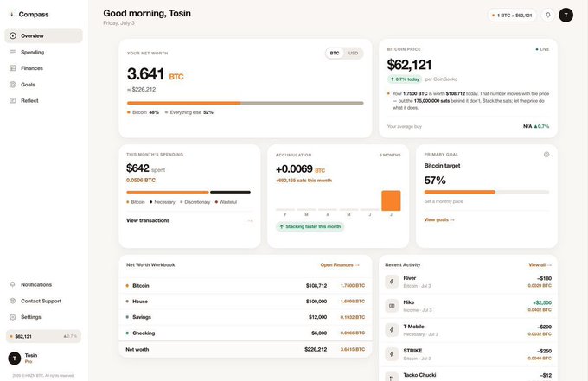Screen dimensions: 588x381
Task: Click Set a monthly pace text
Action: pyautogui.click(x=444, y=201)
